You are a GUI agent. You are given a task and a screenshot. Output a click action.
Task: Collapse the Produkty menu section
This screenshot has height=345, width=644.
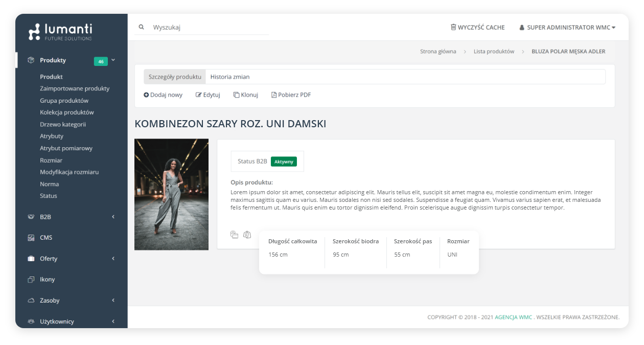pyautogui.click(x=113, y=60)
